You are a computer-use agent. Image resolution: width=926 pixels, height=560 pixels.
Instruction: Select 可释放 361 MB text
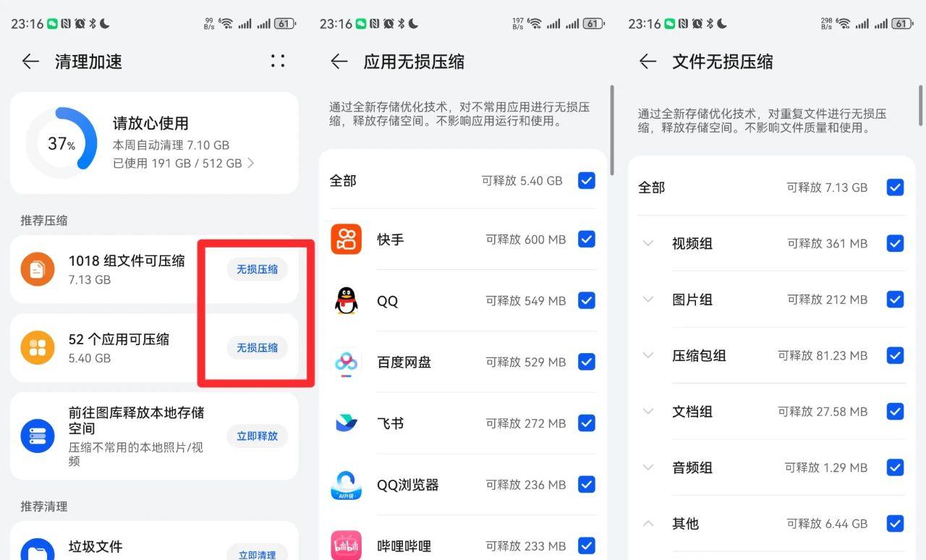pyautogui.click(x=827, y=244)
